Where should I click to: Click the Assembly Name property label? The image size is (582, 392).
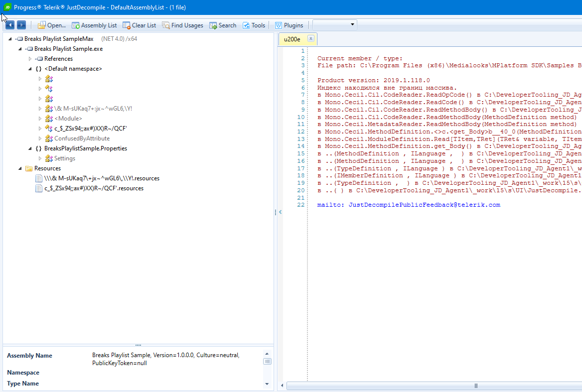coord(30,356)
